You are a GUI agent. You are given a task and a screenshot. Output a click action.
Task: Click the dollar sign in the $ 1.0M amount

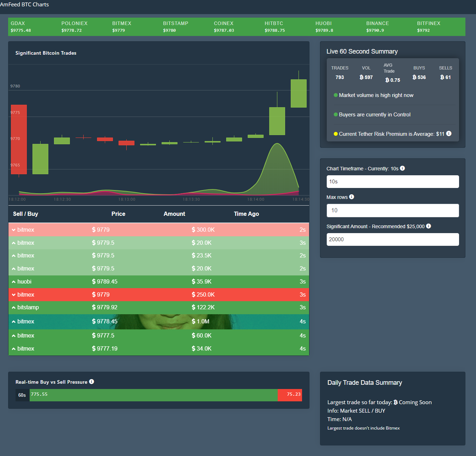pyautogui.click(x=193, y=321)
